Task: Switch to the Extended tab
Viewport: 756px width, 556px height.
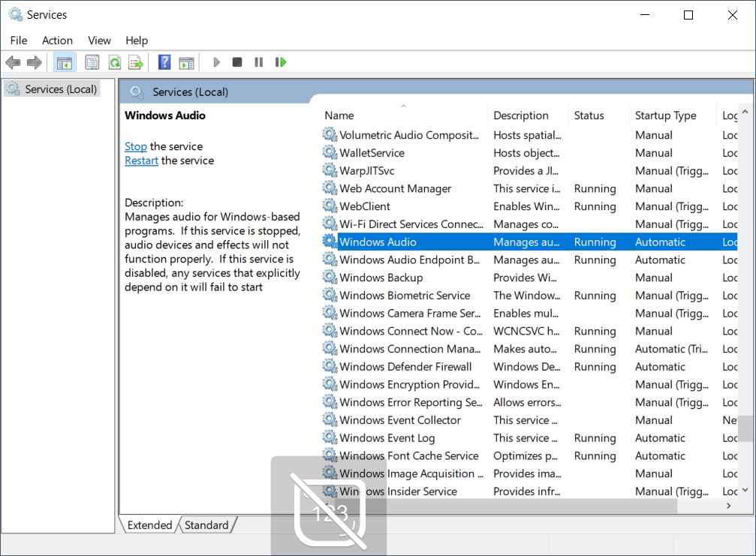Action: [149, 524]
